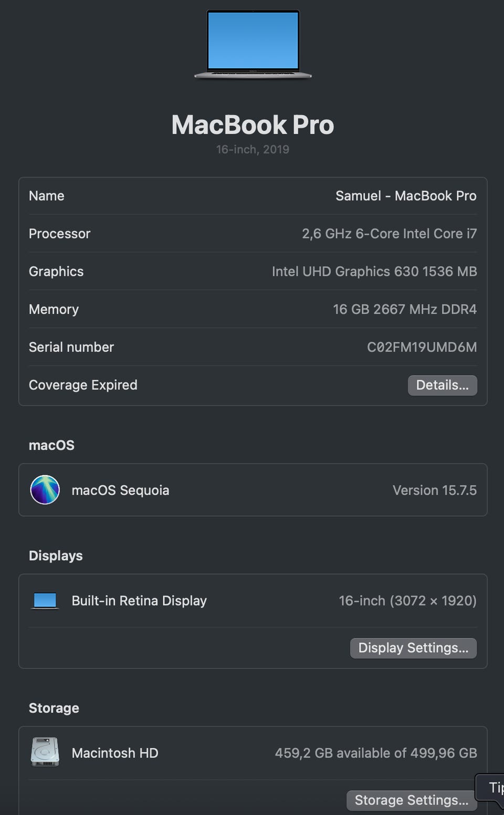Screen dimensions: 504x815
Task: Open Display Settings
Action: click(413, 647)
